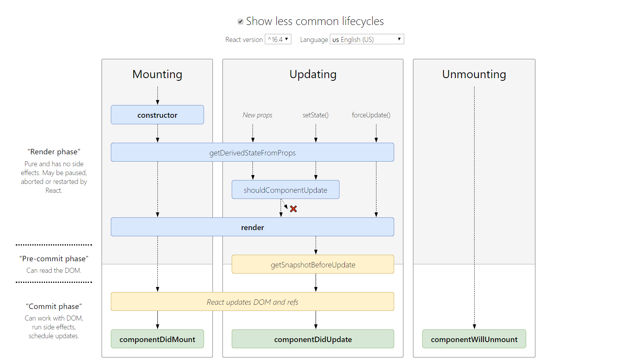This screenshot has width=627, height=364.
Task: Open the getSnapshotBeforeUpdate box
Action: pyautogui.click(x=313, y=265)
